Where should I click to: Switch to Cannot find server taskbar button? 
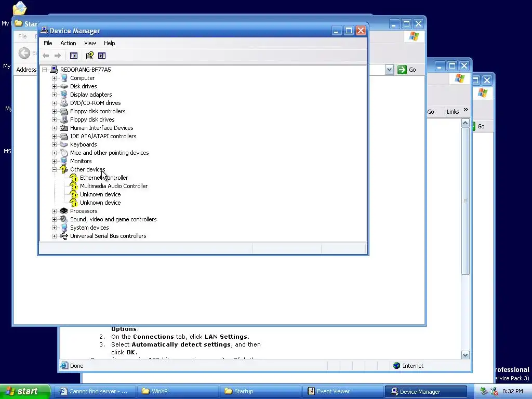[95, 391]
